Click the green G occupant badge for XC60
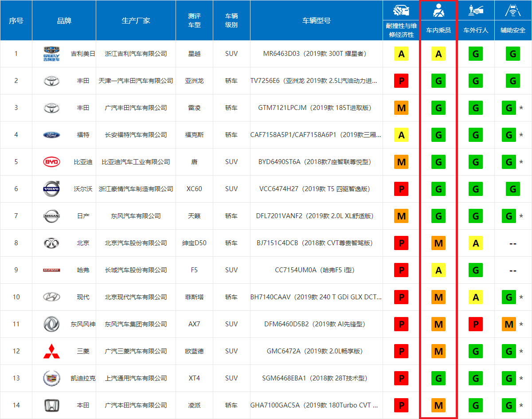The height and width of the screenshot is (419, 532). pyautogui.click(x=438, y=189)
